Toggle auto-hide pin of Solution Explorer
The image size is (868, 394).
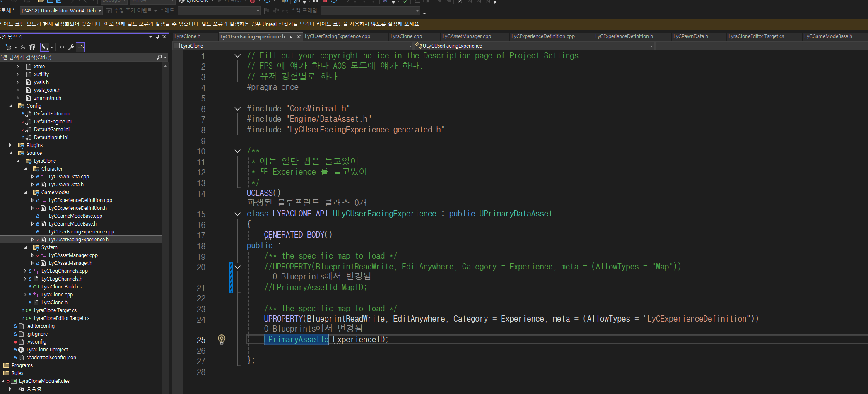157,37
